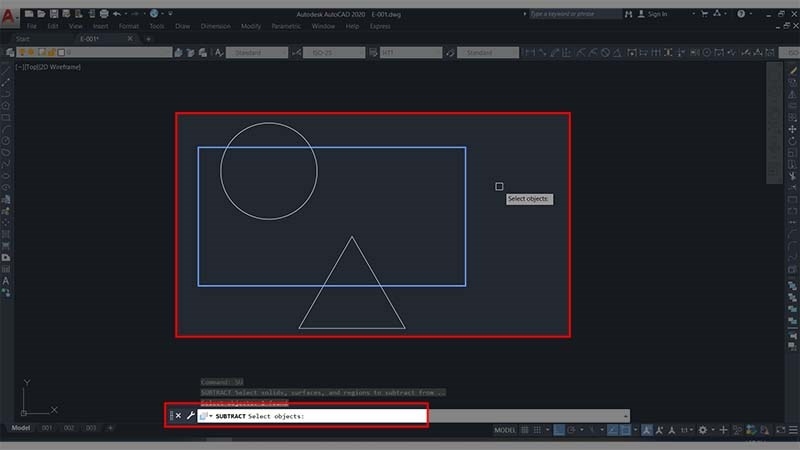The height and width of the screenshot is (450, 800).
Task: Click the 2D Wireframe visual style label
Action: tap(60, 67)
